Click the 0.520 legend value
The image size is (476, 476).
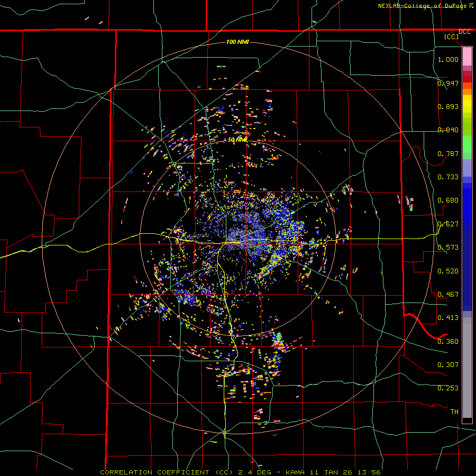coord(448,271)
